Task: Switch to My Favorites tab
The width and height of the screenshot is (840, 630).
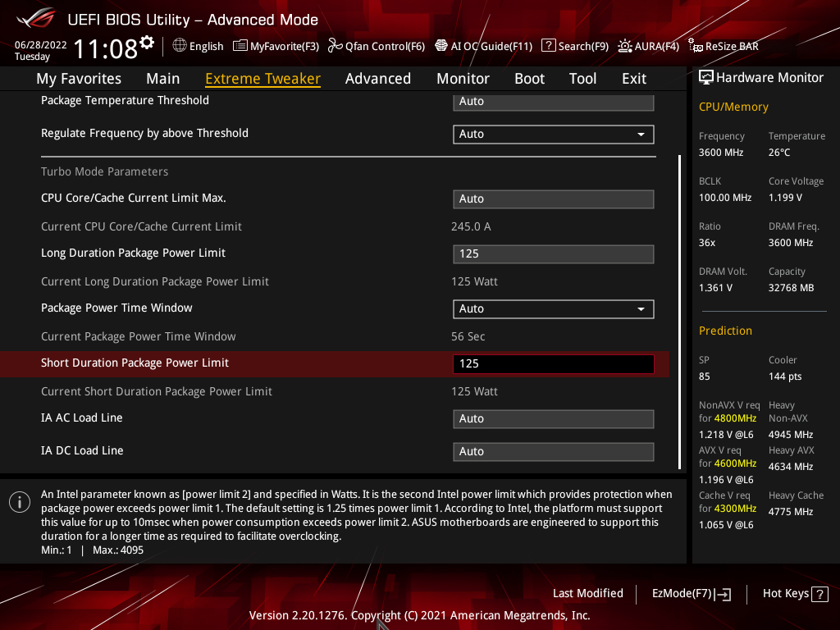Action: coord(79,79)
